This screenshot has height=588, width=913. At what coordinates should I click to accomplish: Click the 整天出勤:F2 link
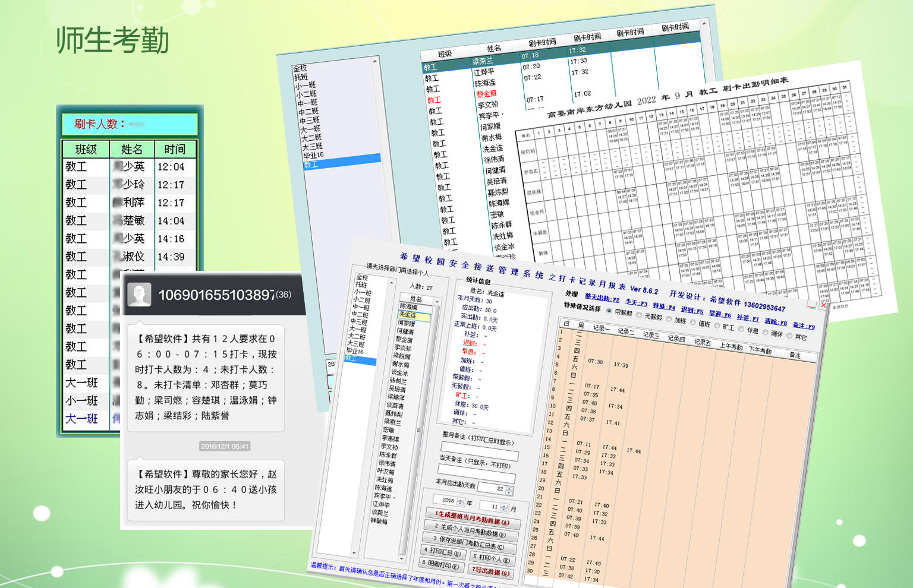[x=602, y=298]
